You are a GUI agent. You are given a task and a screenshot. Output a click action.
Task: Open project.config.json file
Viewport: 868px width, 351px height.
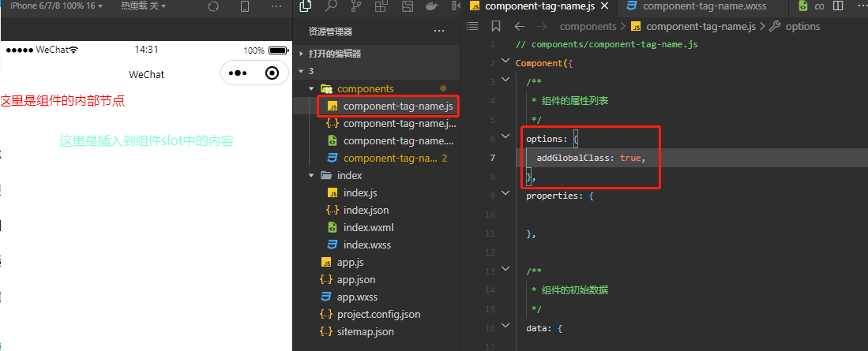378,314
